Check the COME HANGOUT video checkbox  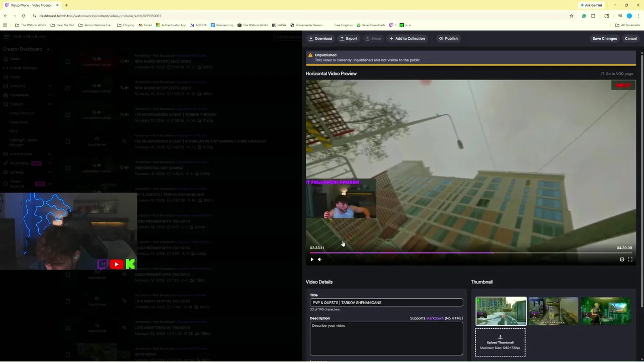click(67, 141)
